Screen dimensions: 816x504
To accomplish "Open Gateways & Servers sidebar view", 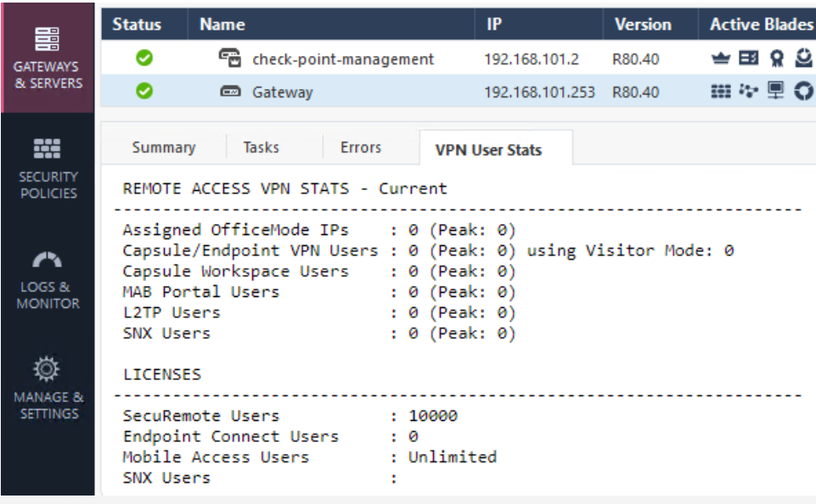I will click(48, 59).
